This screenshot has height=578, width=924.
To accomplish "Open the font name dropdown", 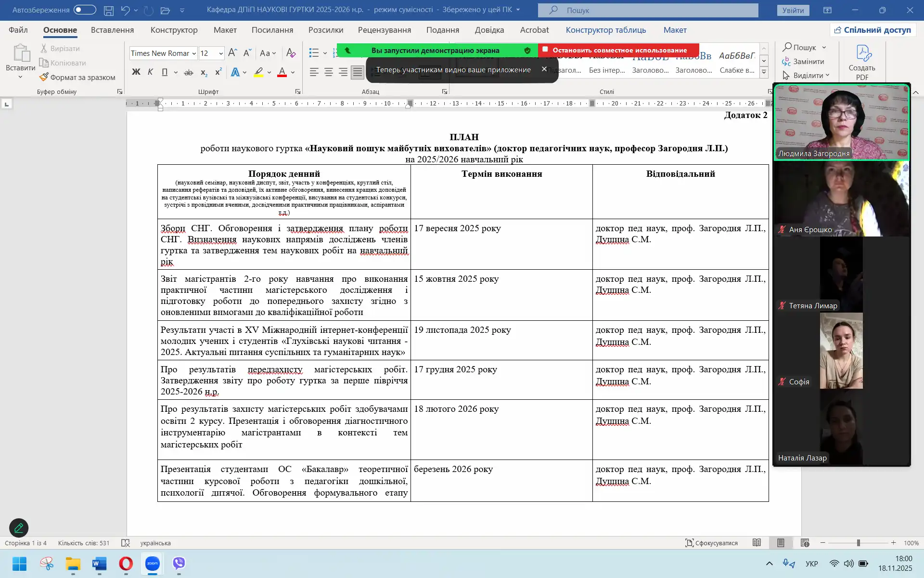I will 194,53.
